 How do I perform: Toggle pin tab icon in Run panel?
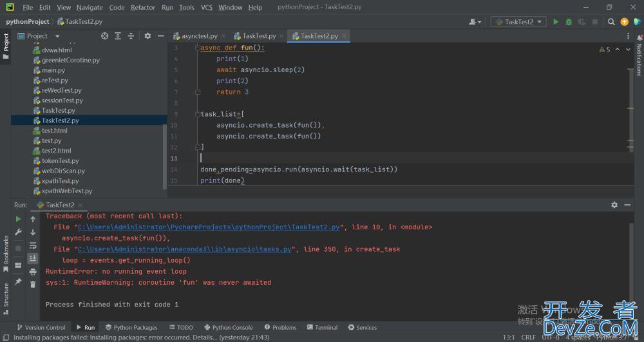(18, 281)
